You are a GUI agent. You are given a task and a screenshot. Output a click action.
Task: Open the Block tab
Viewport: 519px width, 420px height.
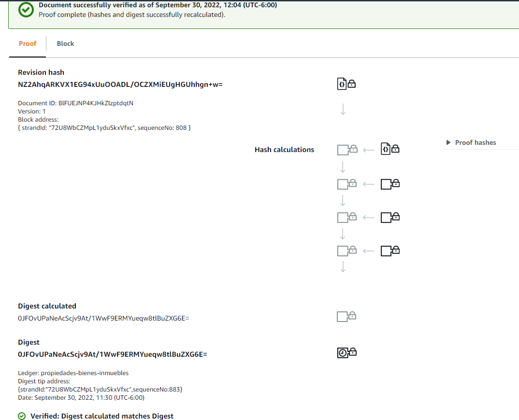tap(65, 43)
